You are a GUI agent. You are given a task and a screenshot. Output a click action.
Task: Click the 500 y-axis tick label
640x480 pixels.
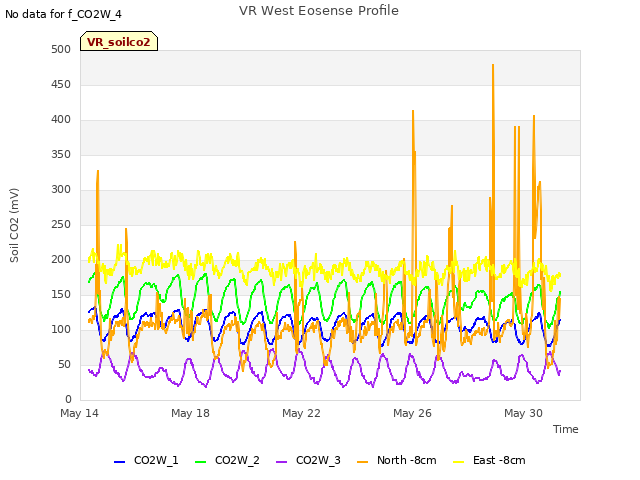(x=61, y=49)
